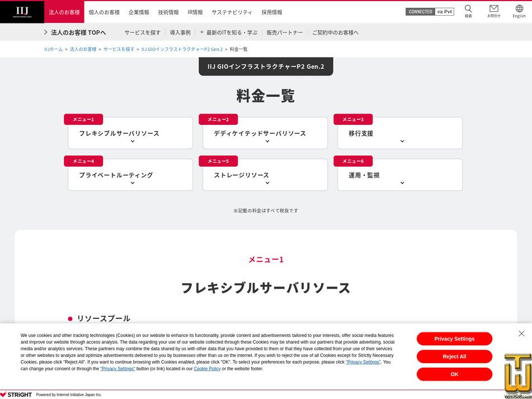The height and width of the screenshot is (399, 532).
Task: Open サービスを探す in sub navigation
Action: pos(142,32)
